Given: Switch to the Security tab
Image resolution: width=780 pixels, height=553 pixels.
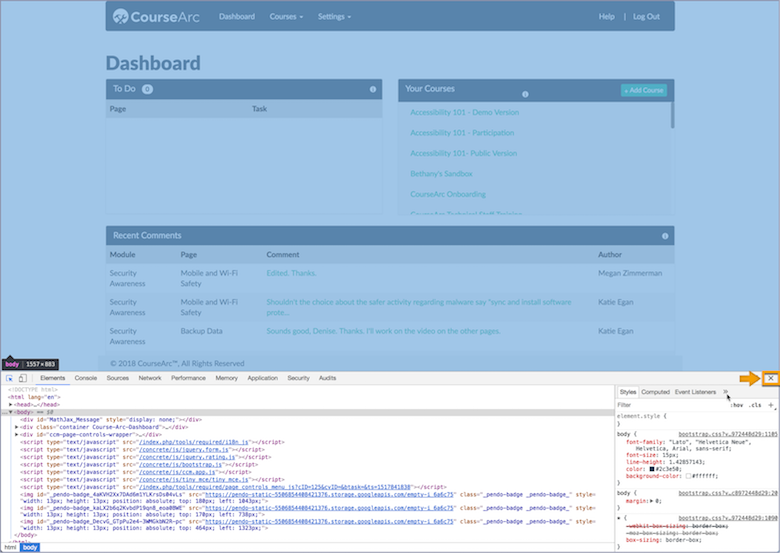Looking at the screenshot, I should point(298,378).
